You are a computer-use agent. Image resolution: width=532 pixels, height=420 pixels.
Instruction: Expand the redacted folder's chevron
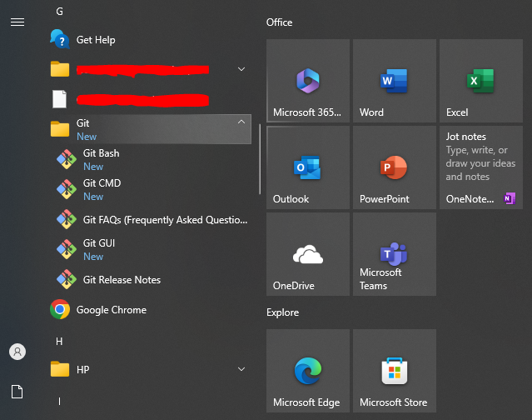point(241,69)
